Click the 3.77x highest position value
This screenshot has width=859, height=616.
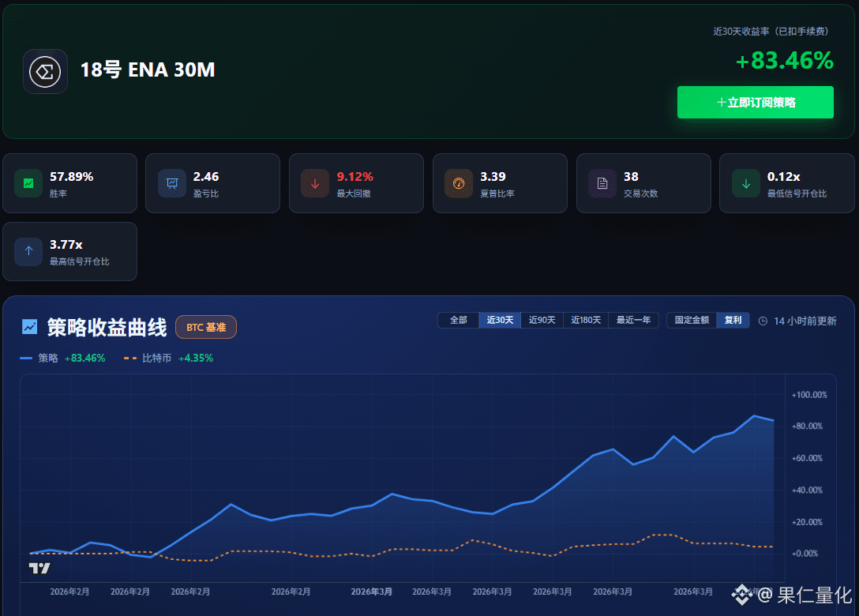click(x=66, y=245)
